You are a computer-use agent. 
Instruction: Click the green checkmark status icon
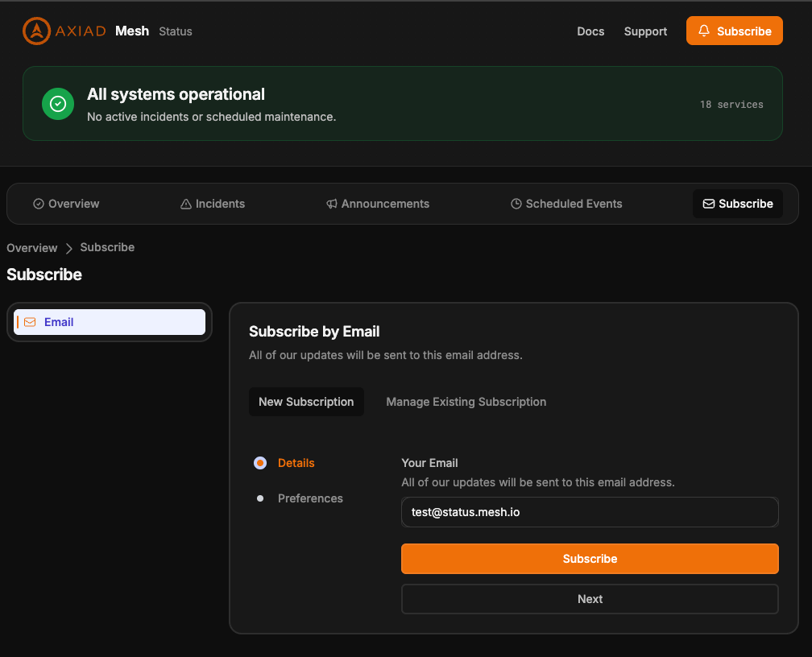coord(58,104)
